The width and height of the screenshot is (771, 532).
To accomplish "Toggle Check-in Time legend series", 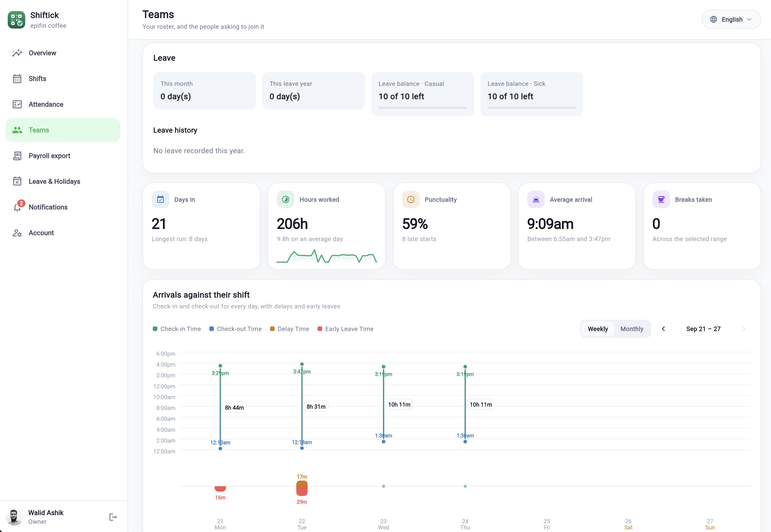I will point(177,329).
